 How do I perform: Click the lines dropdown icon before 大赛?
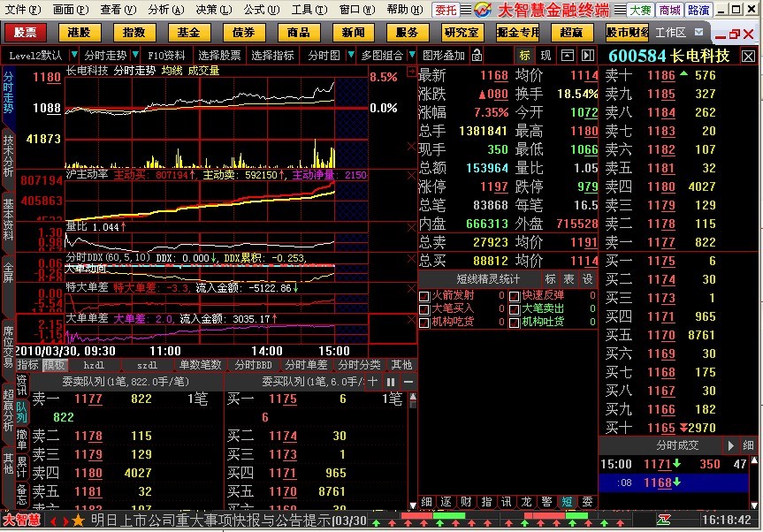[620, 10]
